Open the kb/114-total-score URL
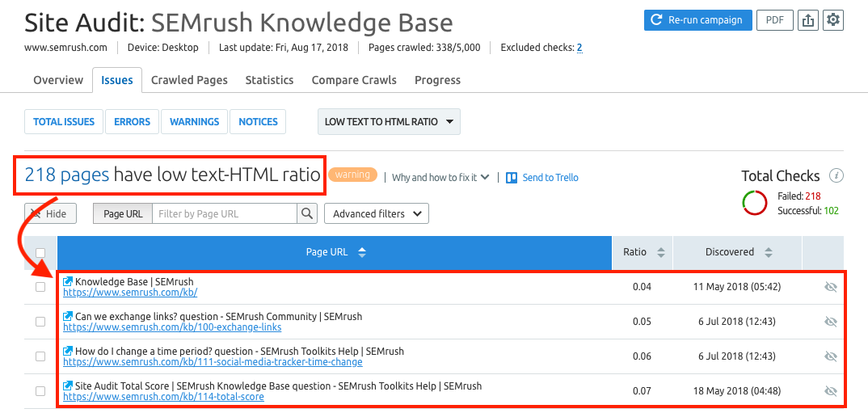Screen dimensions: 868x413 [x=163, y=396]
